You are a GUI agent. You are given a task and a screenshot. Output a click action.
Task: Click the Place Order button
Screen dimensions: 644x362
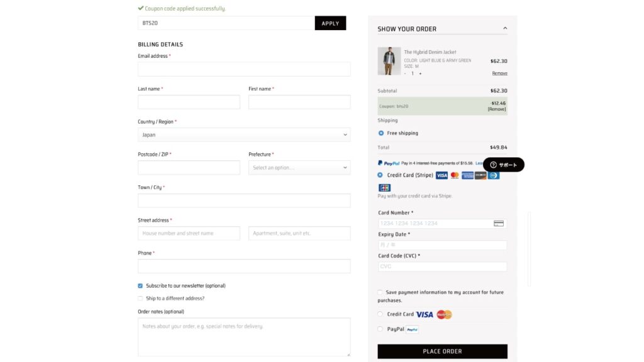click(442, 351)
